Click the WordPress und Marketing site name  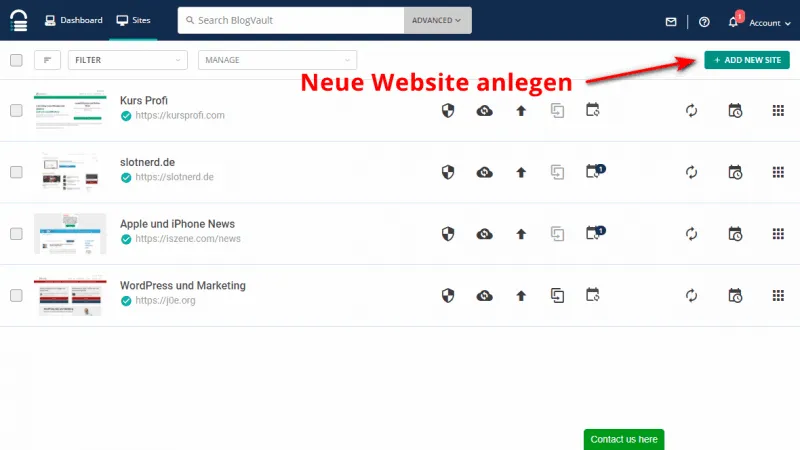tap(183, 286)
